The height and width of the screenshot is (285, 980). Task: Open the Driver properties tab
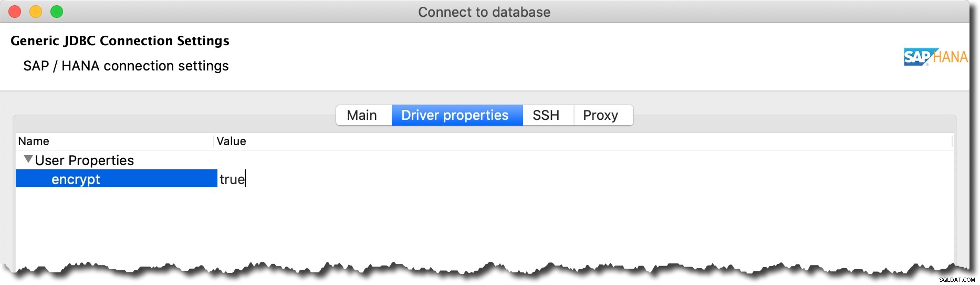click(455, 115)
